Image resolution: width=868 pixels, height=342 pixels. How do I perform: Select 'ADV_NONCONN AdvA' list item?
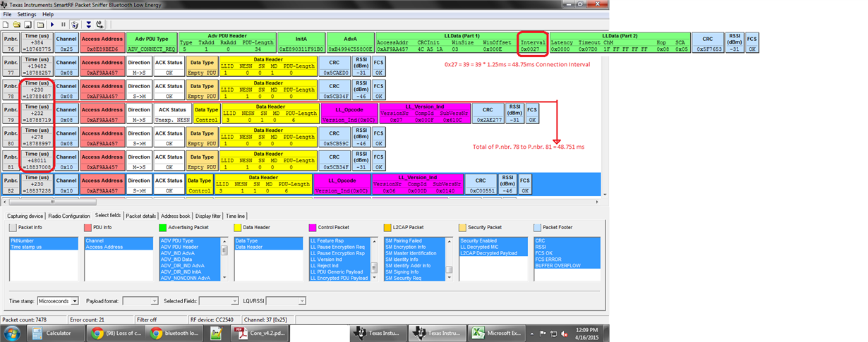point(190,278)
